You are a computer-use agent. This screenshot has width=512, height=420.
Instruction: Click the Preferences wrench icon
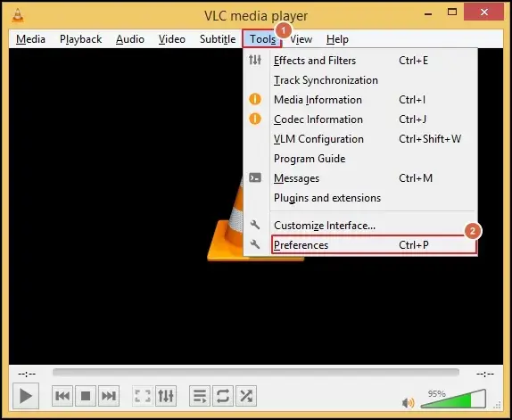tap(255, 244)
